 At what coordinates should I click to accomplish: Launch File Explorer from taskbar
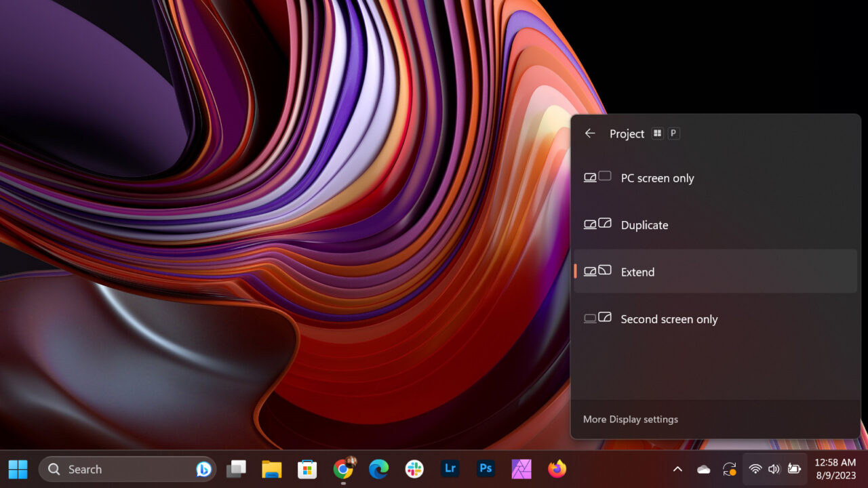coord(272,469)
